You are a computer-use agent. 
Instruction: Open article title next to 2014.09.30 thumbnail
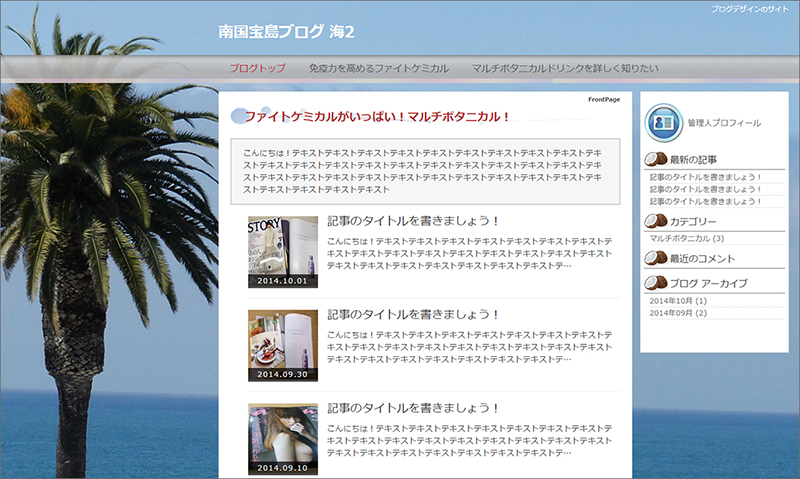tap(413, 315)
